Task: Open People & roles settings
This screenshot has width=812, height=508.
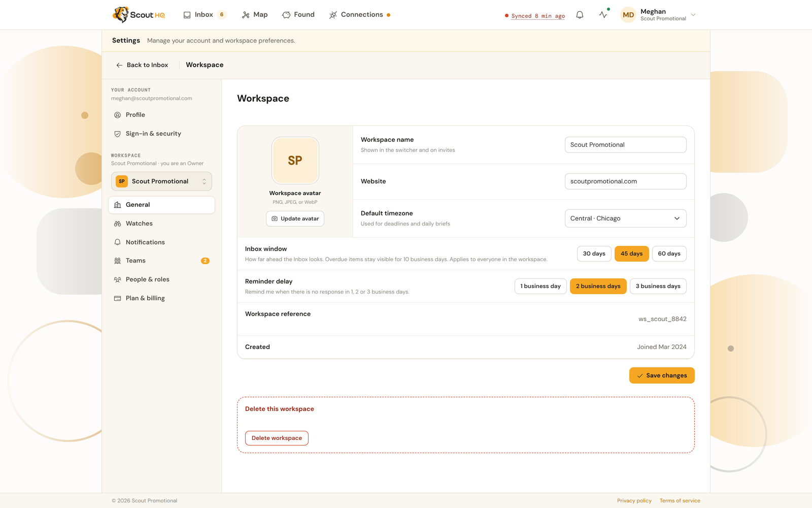Action: tap(161, 279)
